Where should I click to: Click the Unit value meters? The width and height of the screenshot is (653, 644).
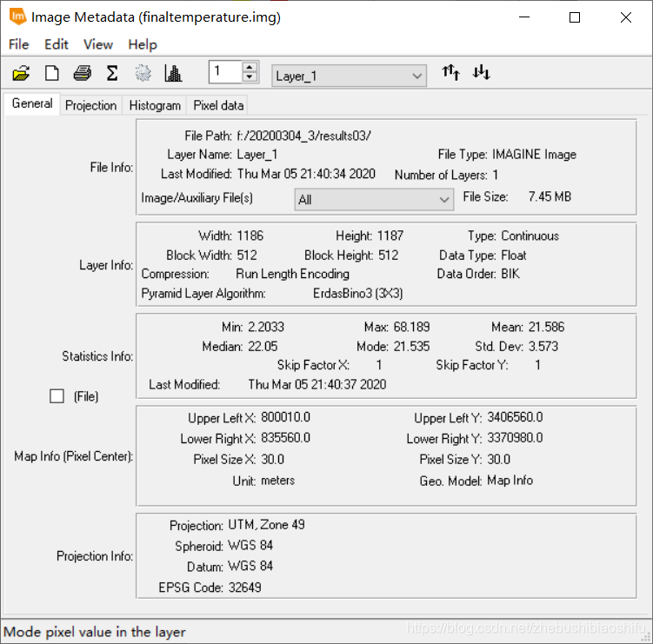click(277, 481)
